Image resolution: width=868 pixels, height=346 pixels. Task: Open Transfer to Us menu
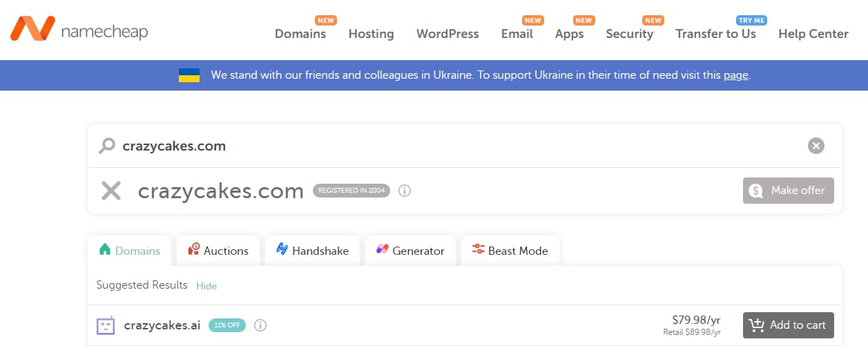(x=715, y=34)
